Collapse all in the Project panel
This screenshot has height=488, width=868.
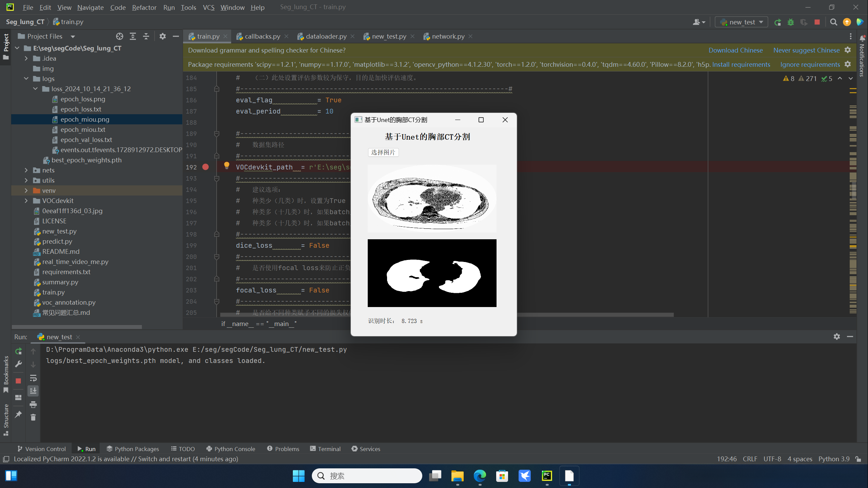point(146,36)
